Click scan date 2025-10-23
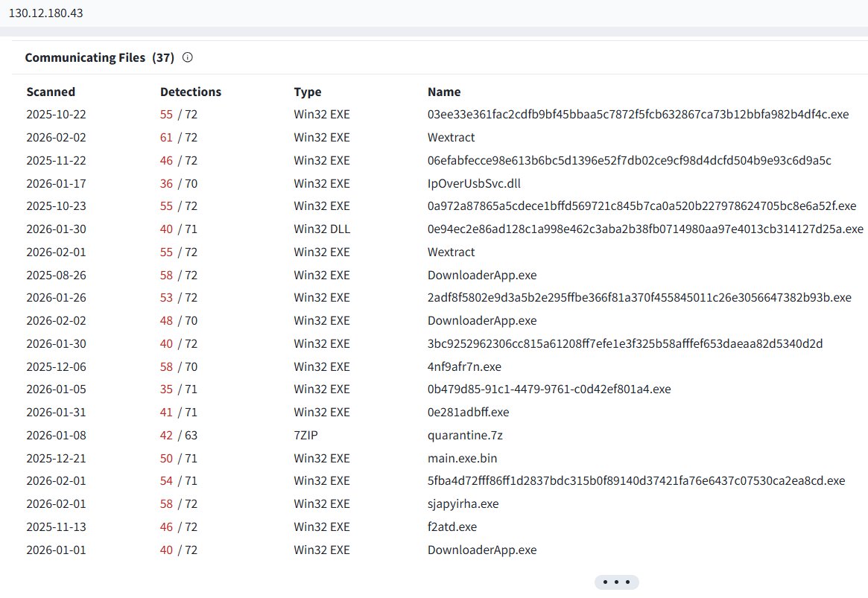The image size is (868, 598). [x=56, y=206]
